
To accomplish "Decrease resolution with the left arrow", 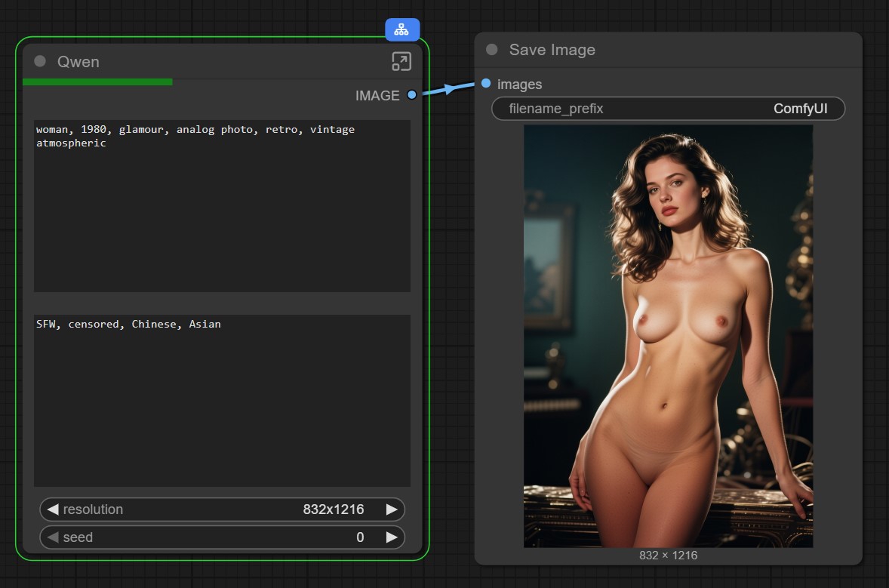I will tap(53, 509).
